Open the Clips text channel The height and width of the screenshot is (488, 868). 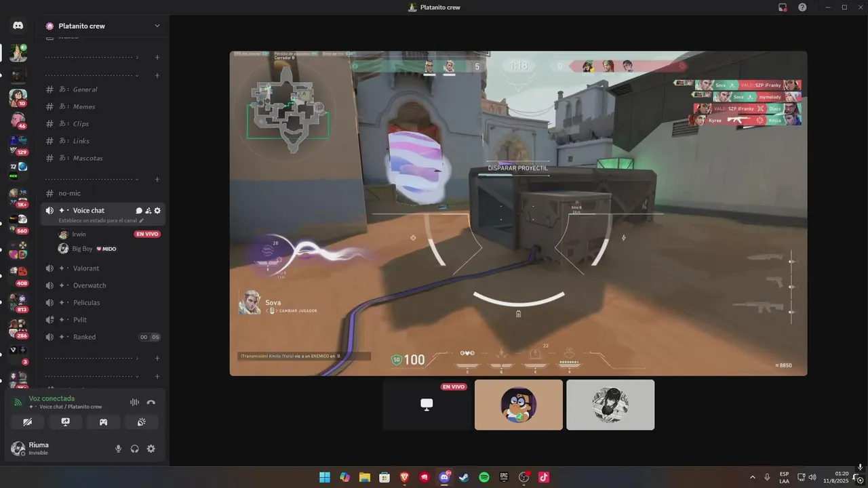pos(103,124)
